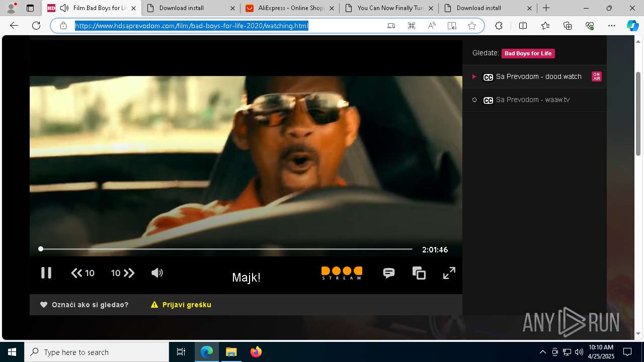The image size is (644, 362).
Task: Open the subtitles speech bubble icon
Action: click(389, 273)
